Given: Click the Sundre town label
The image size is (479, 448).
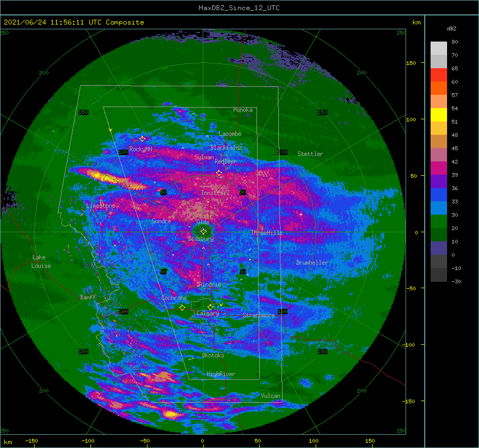Looking at the screenshot, I should coord(161,221).
